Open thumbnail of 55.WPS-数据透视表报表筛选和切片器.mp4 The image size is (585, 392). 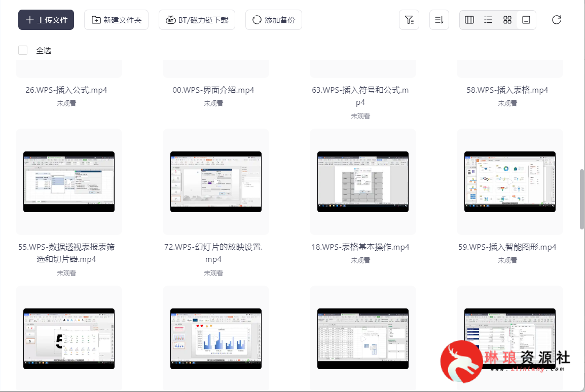pyautogui.click(x=69, y=182)
